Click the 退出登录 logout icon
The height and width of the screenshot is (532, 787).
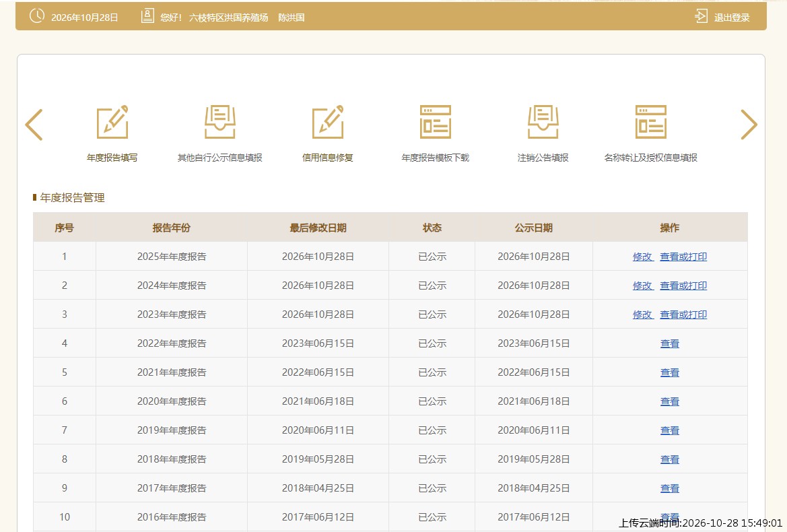[x=701, y=16]
